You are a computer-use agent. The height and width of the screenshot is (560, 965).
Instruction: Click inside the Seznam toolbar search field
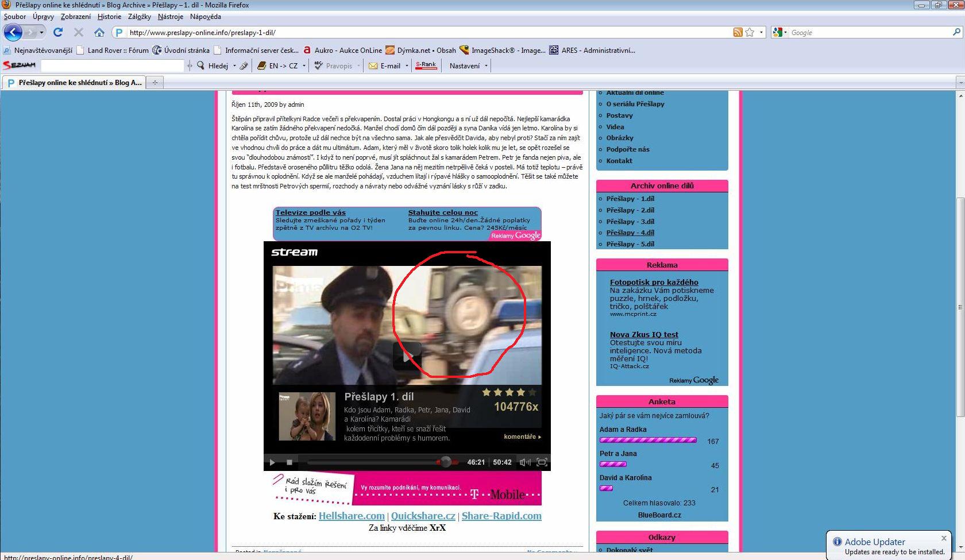pos(112,66)
